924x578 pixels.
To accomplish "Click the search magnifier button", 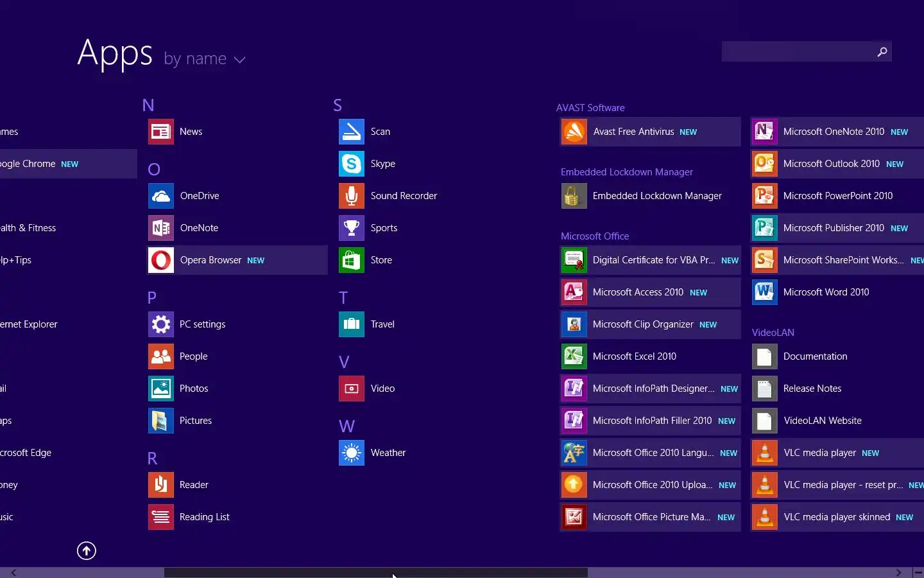I will 882,51.
